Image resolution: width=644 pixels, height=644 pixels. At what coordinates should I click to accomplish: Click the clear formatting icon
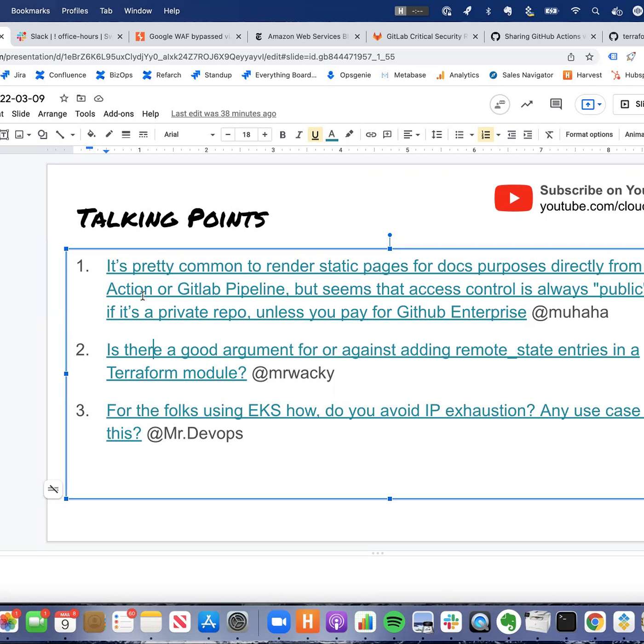(549, 135)
